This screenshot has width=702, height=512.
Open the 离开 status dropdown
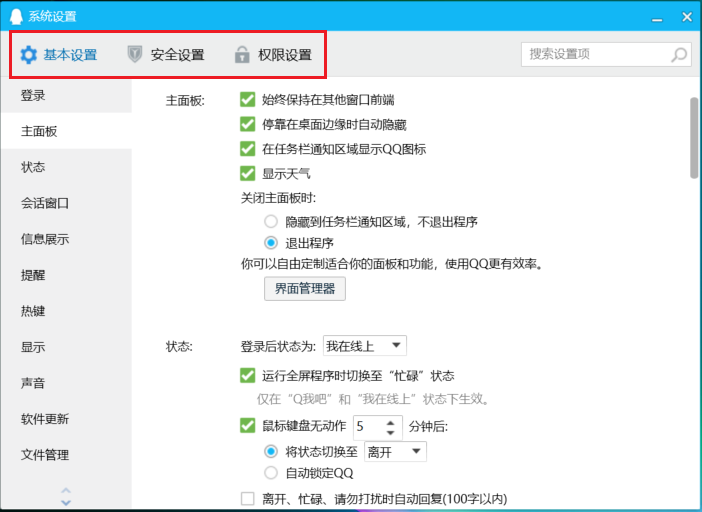[395, 452]
